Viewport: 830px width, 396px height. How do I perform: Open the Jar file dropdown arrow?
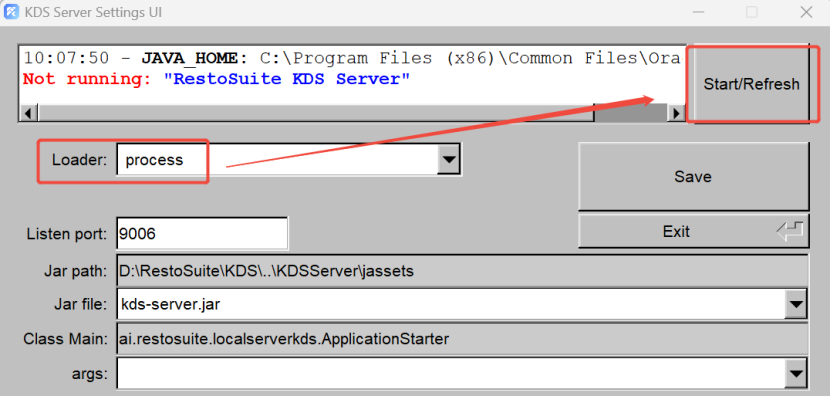point(795,304)
